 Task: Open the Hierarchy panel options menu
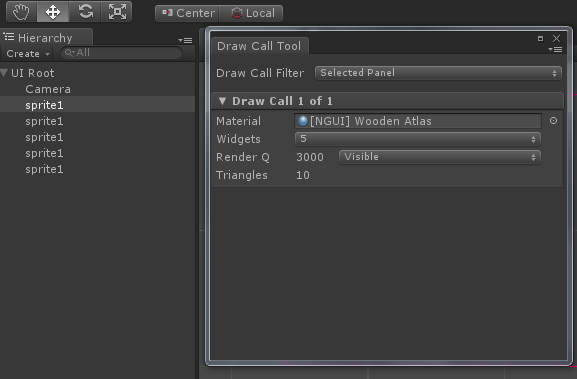point(185,40)
